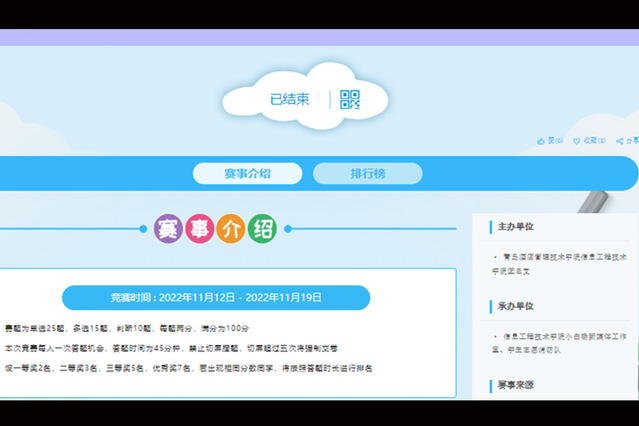Click the QR code icon in the cloud

pos(350,99)
